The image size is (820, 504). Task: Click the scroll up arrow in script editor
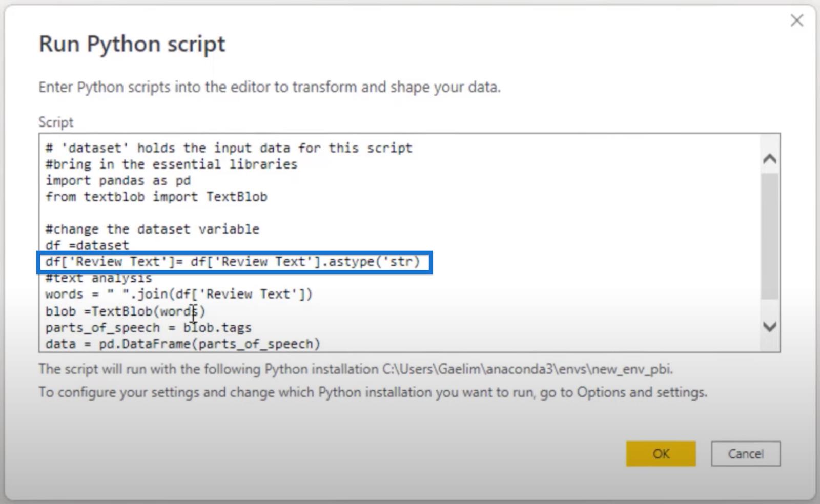(x=769, y=159)
